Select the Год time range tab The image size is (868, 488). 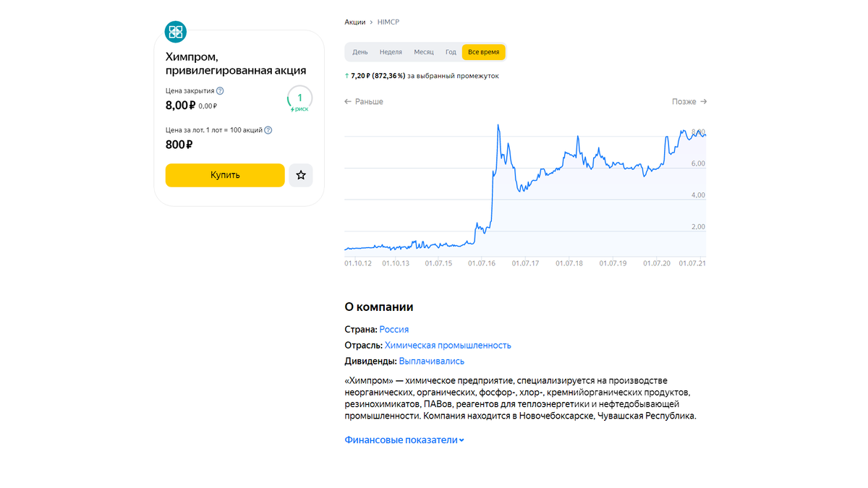point(451,52)
